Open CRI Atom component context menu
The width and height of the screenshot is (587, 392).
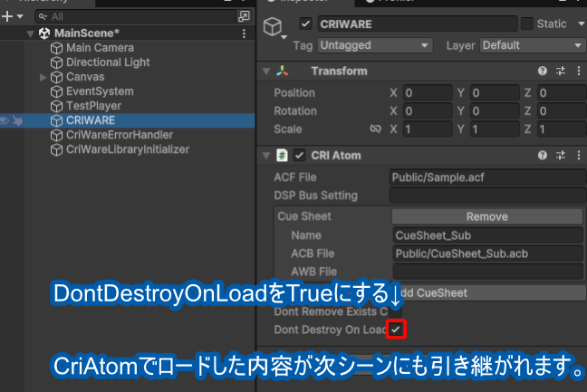pyautogui.click(x=579, y=155)
